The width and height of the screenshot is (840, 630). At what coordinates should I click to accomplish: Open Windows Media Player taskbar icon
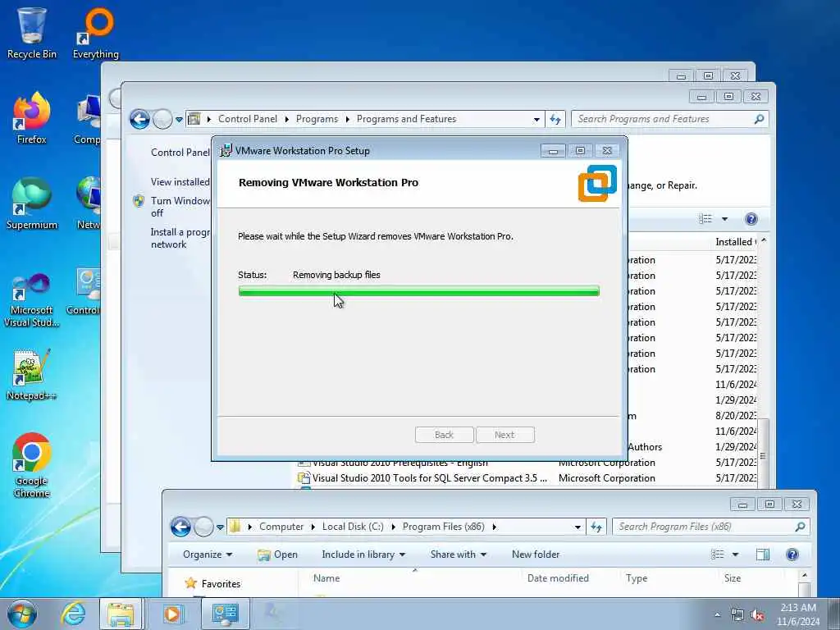click(172, 614)
